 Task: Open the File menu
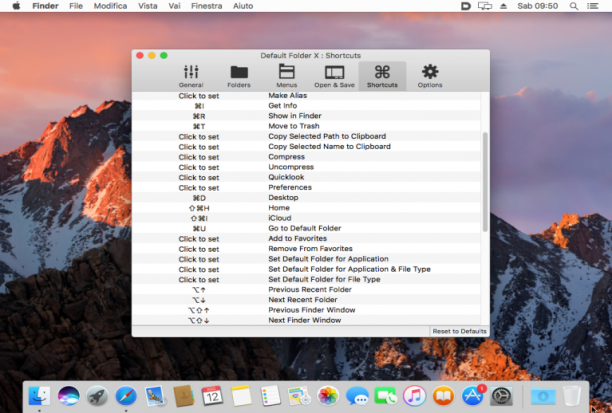point(76,6)
